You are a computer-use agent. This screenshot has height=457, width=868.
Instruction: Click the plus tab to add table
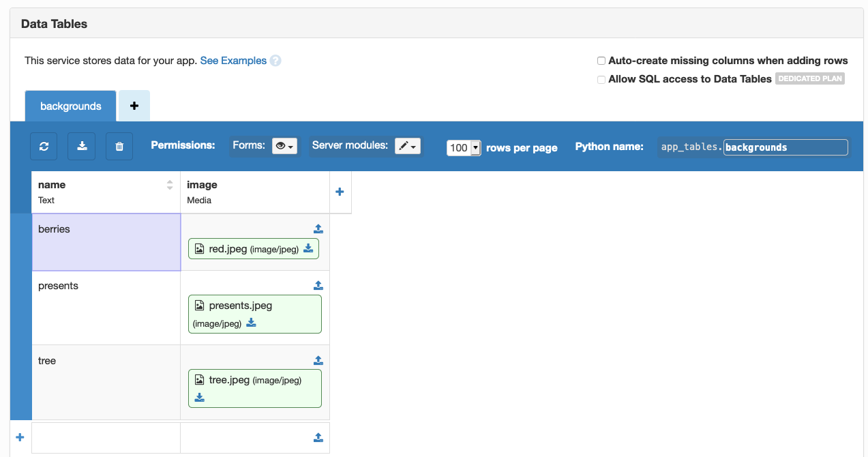[x=134, y=106]
